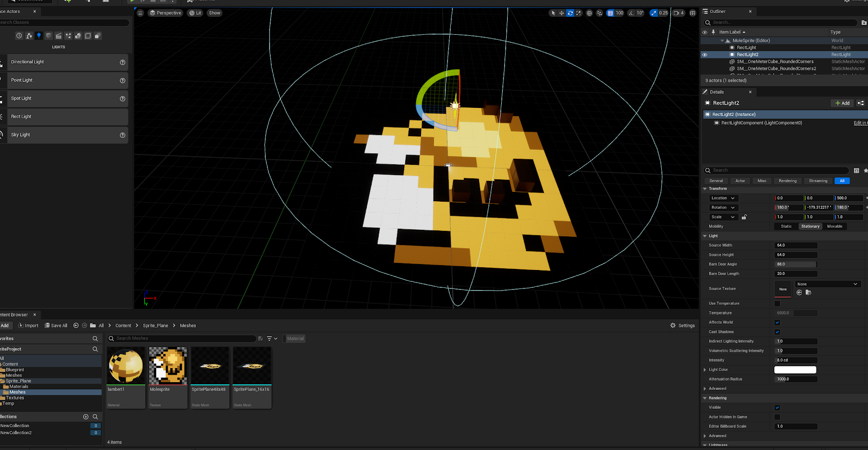
Task: Show the Misc details filter tab
Action: tap(762, 181)
